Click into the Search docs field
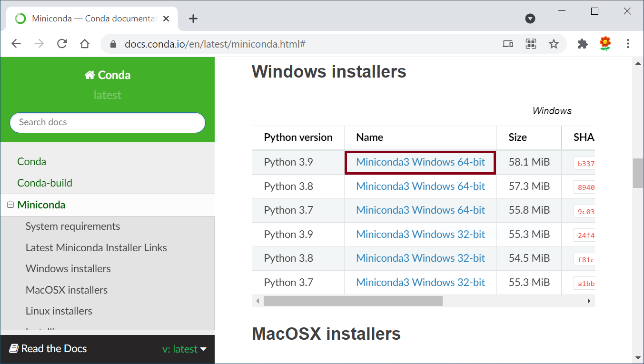 (x=108, y=122)
